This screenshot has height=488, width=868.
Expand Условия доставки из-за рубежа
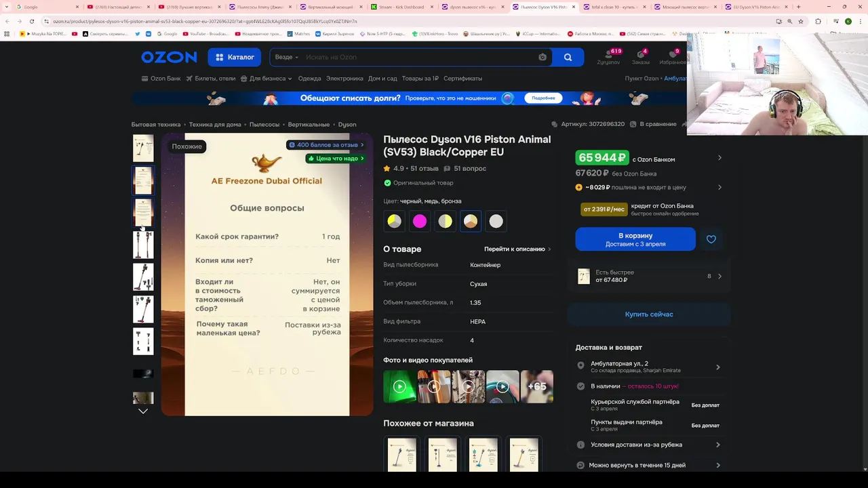point(649,445)
